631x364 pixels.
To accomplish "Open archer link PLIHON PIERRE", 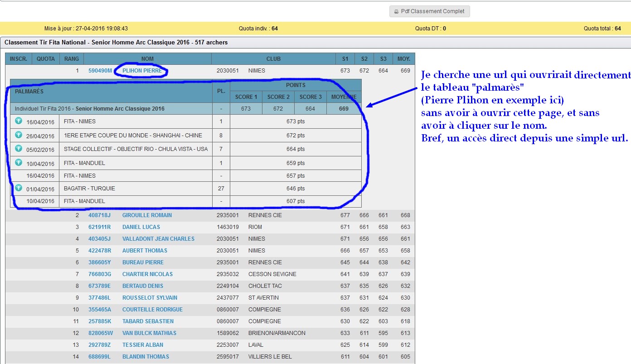I will [142, 71].
